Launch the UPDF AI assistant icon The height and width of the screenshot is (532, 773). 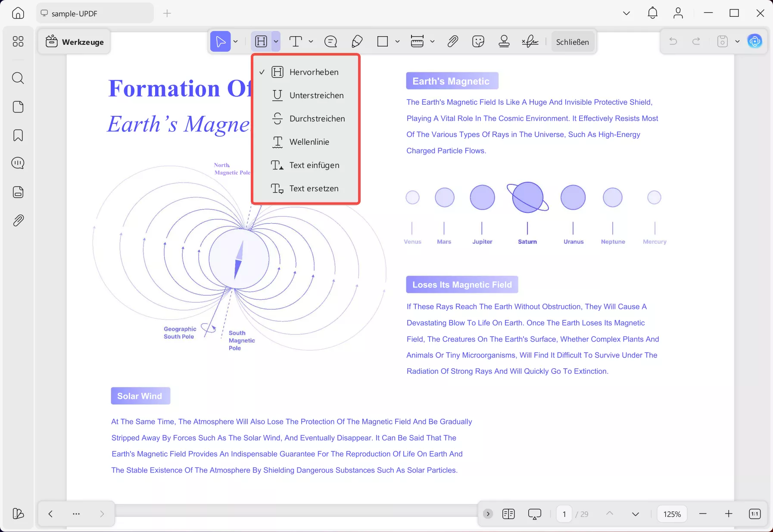(754, 41)
